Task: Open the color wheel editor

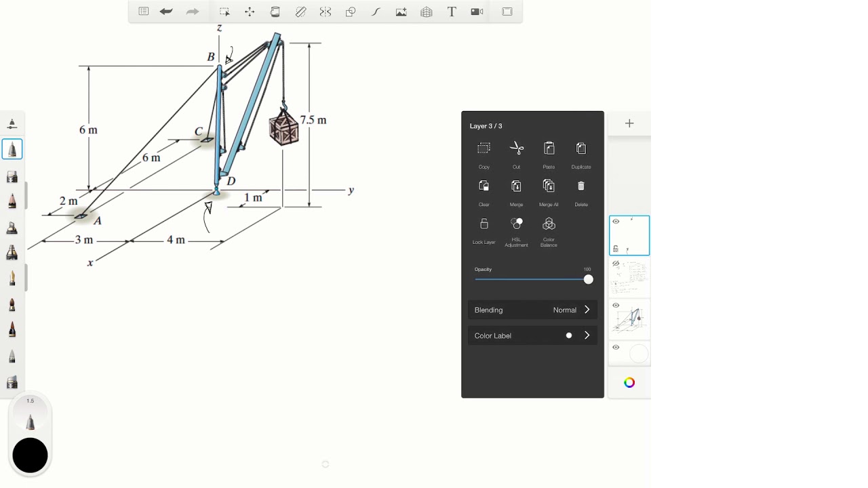Action: pos(629,383)
